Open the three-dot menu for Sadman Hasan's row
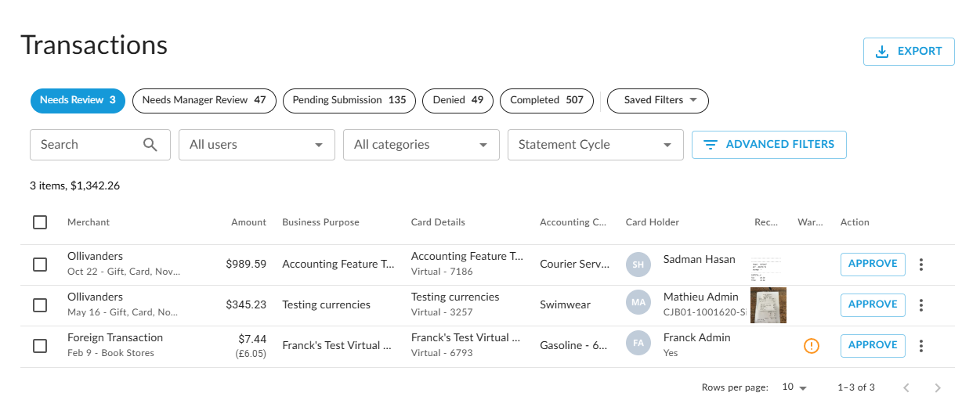 point(921,265)
